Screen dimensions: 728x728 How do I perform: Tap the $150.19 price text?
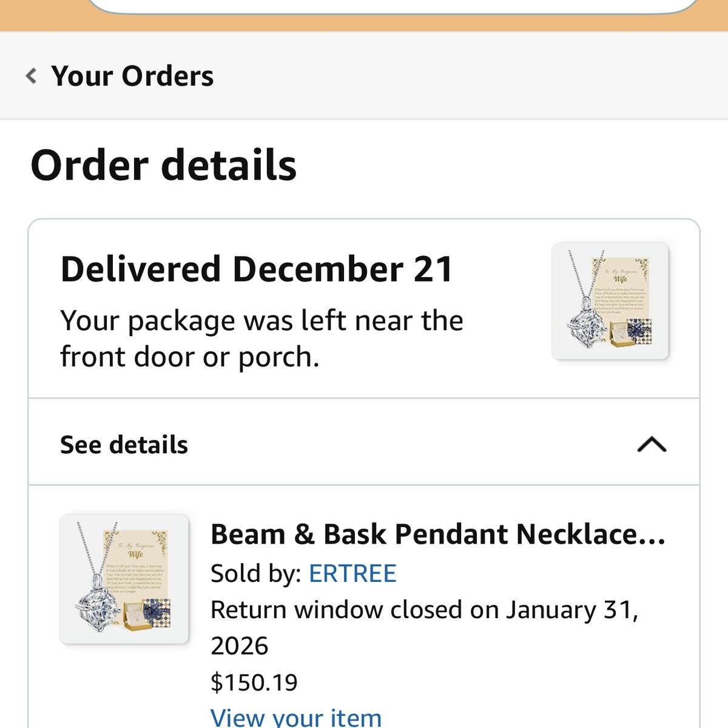tap(254, 682)
